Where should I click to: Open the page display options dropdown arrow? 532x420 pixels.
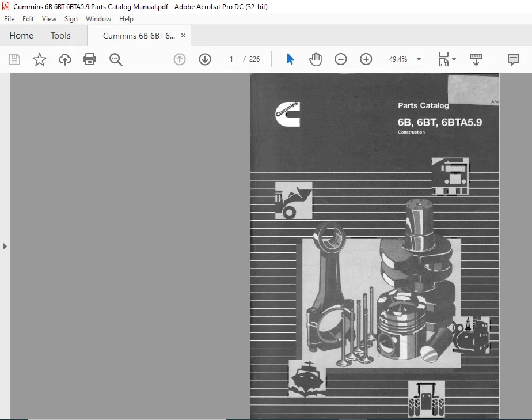click(x=454, y=59)
